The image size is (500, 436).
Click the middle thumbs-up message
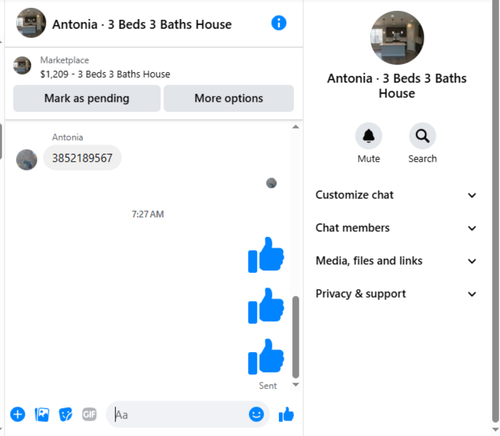266,306
